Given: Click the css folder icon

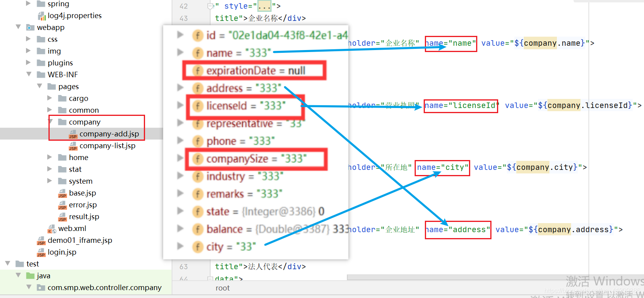Looking at the screenshot, I should tap(41, 39).
